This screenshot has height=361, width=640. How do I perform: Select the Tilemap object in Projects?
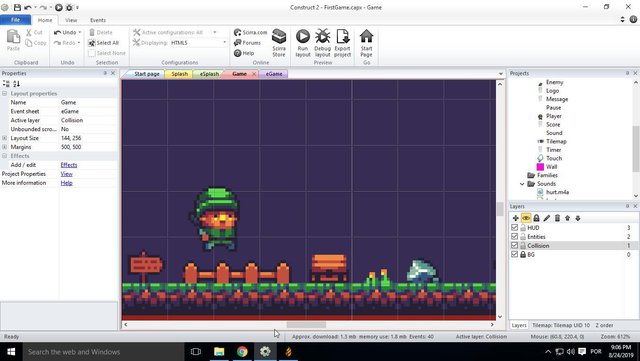[556, 141]
